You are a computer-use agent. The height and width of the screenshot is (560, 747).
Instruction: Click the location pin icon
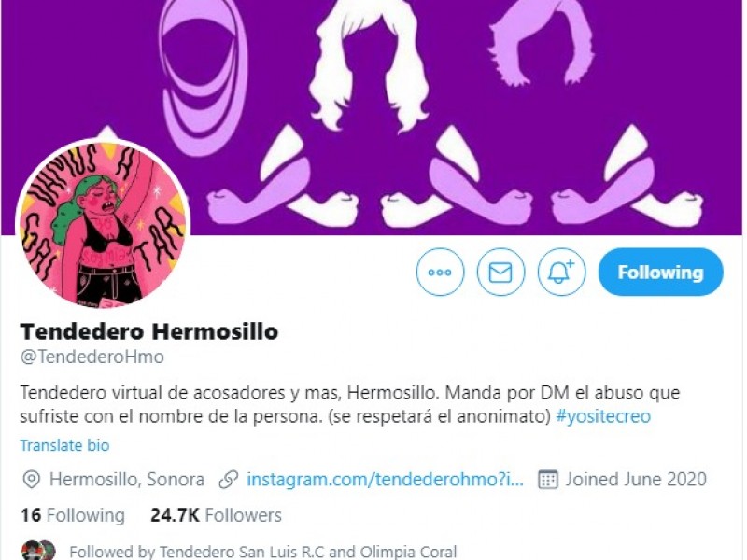[32, 480]
